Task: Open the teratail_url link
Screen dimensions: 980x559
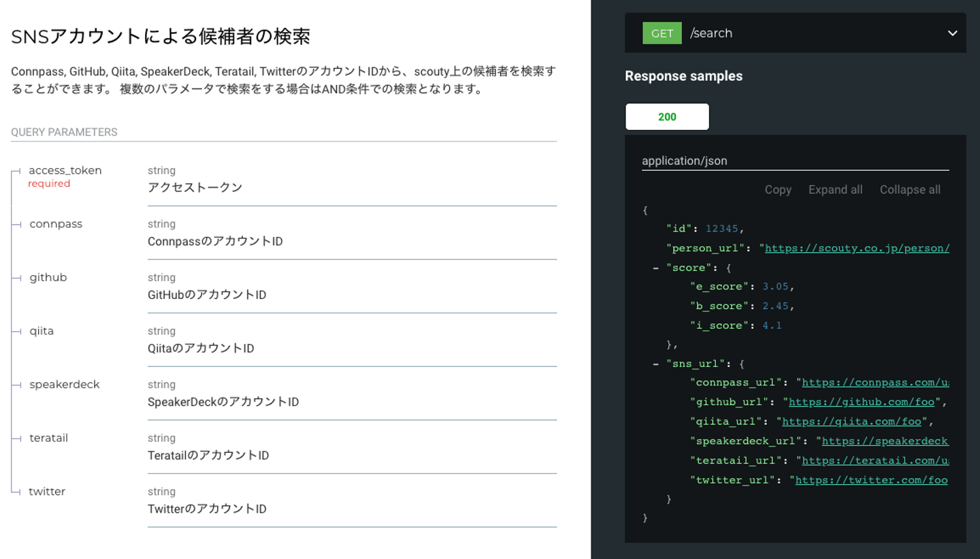Action: pos(875,461)
